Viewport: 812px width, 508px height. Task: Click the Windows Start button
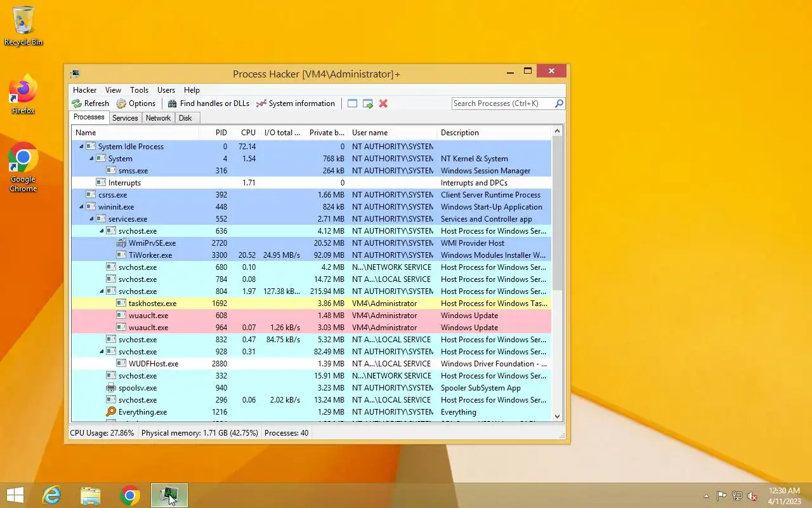coord(15,495)
